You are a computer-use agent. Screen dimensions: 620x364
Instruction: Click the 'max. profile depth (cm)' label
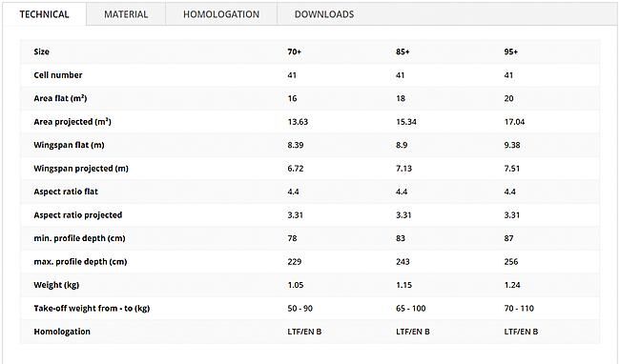click(x=80, y=261)
